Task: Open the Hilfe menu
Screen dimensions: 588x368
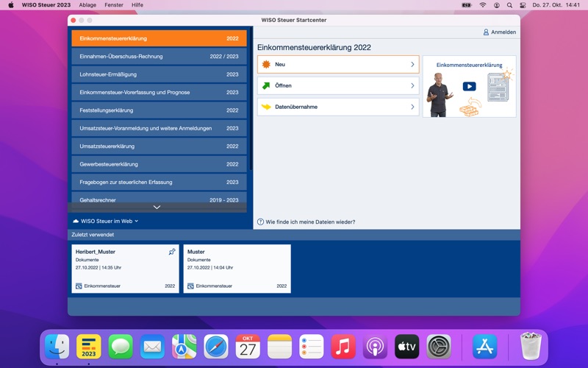Action: 137,5
